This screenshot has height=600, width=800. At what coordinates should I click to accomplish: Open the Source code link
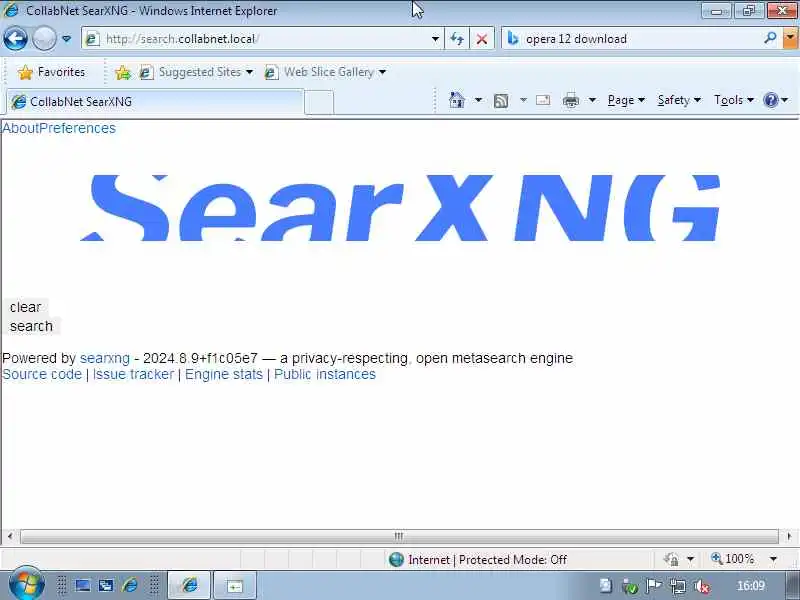tap(42, 374)
